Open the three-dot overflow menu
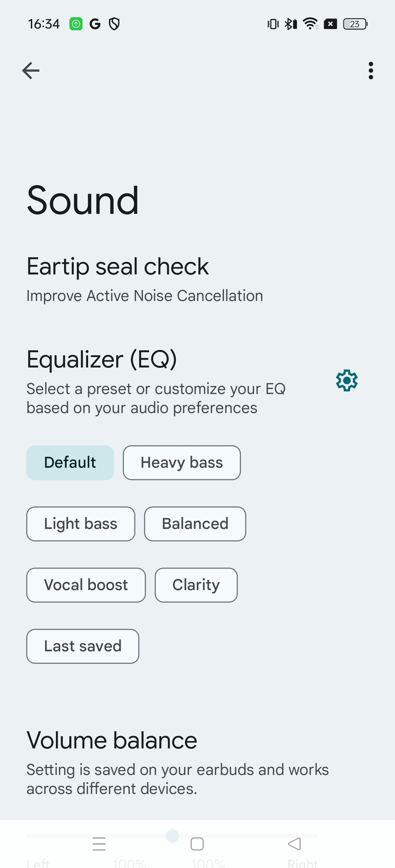 pyautogui.click(x=371, y=71)
